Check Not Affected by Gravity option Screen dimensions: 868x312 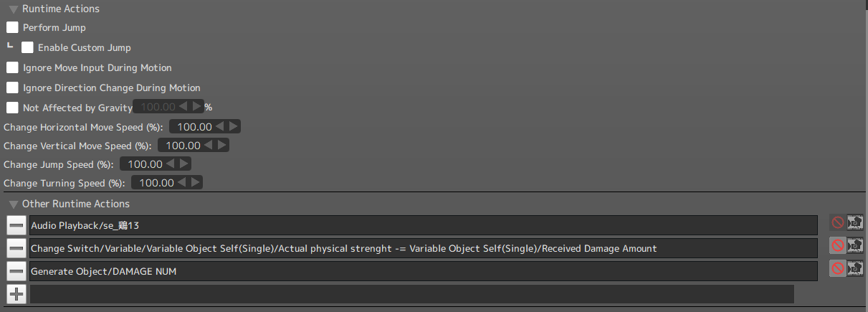12,108
